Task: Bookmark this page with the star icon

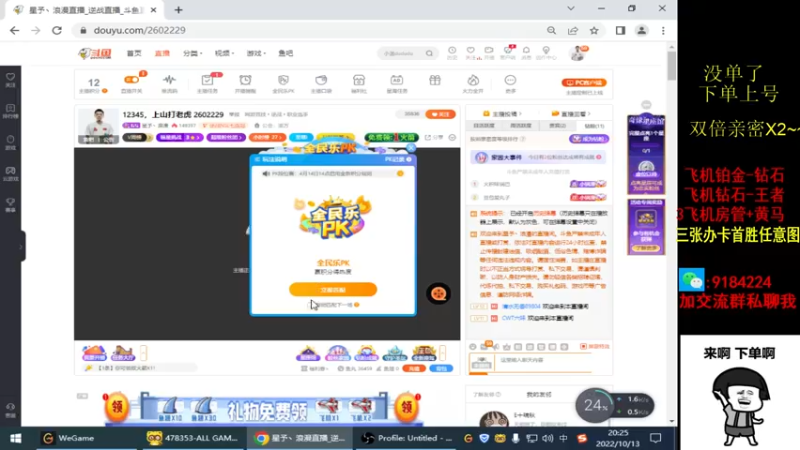Action: click(x=594, y=31)
